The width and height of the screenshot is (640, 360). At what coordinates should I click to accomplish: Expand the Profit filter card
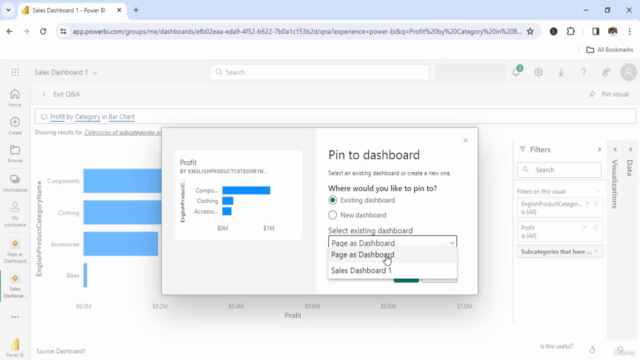585,227
